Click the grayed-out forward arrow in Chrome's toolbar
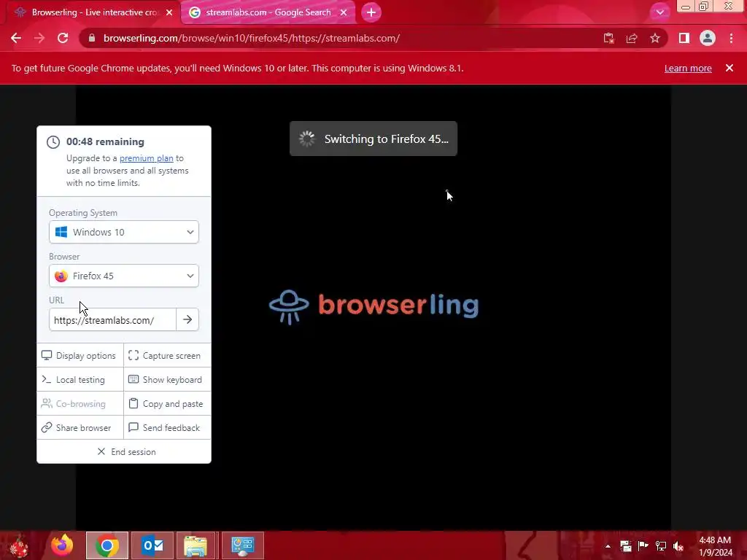Image resolution: width=747 pixels, height=560 pixels. [39, 38]
